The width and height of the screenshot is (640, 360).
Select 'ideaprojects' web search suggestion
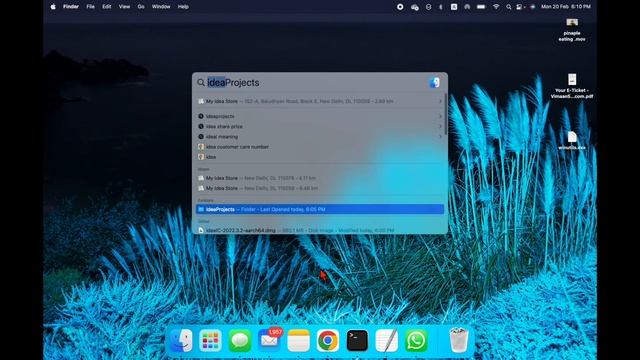tap(320, 116)
